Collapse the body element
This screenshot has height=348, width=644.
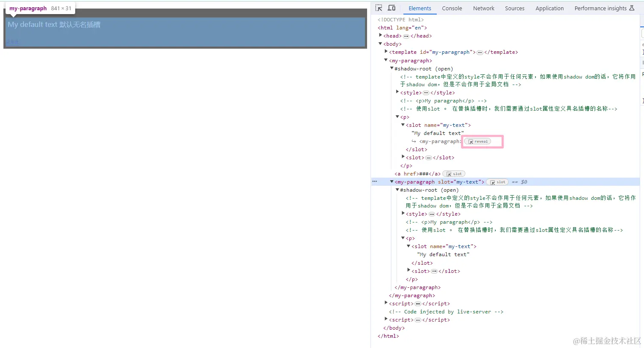tap(380, 44)
